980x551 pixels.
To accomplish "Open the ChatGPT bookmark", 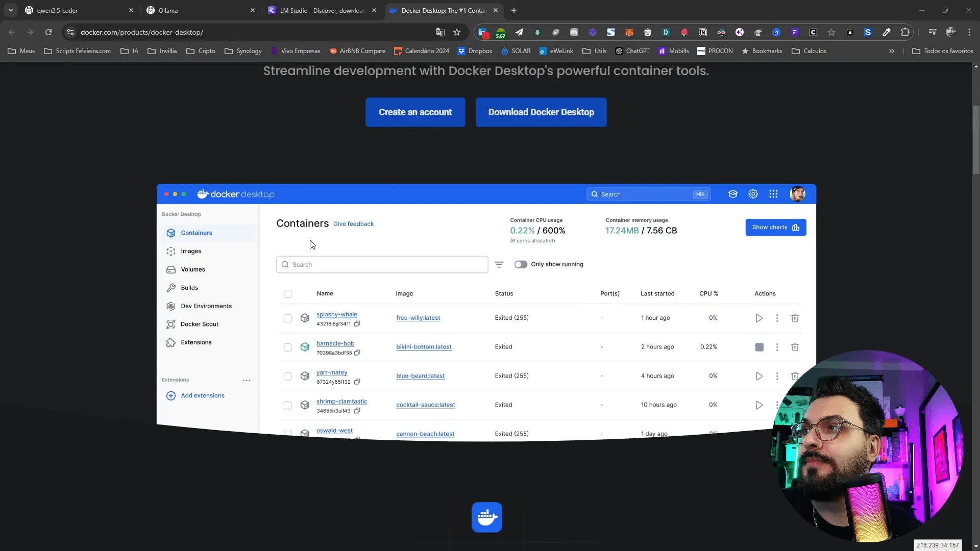I will (x=632, y=51).
